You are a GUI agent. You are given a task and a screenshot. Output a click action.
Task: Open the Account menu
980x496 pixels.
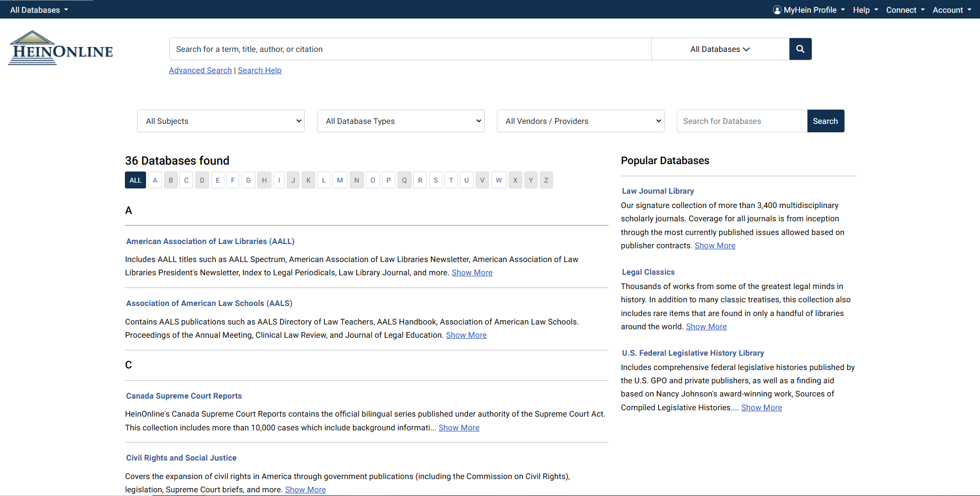951,10
